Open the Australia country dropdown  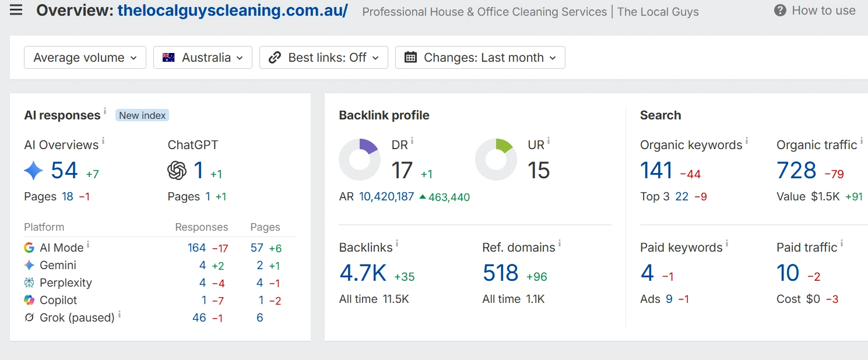pos(203,58)
